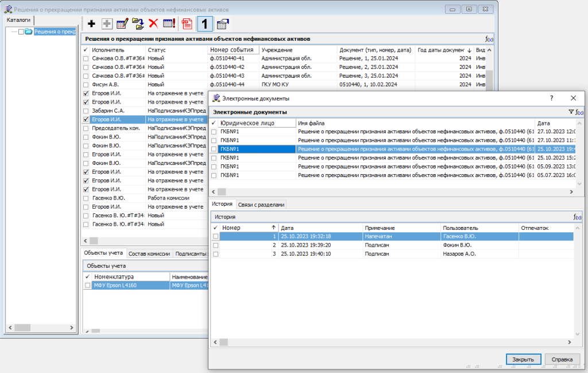Sort by the Номер события column header

coord(233,49)
